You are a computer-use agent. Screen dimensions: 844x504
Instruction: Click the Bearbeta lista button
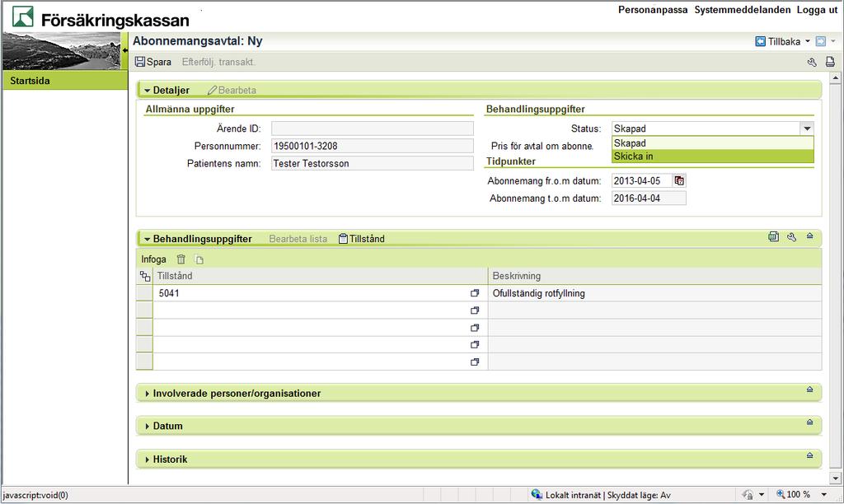tap(298, 239)
